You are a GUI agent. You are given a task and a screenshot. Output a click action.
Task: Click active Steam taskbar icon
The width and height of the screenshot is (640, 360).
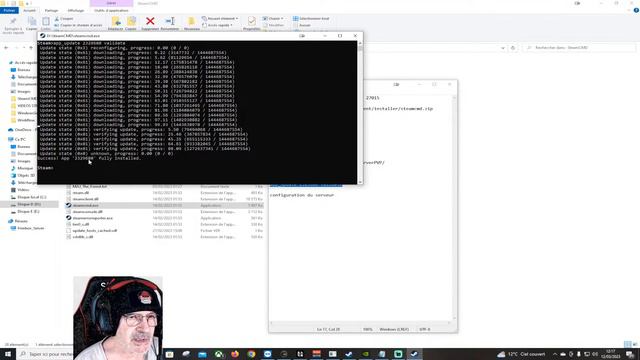tap(414, 354)
